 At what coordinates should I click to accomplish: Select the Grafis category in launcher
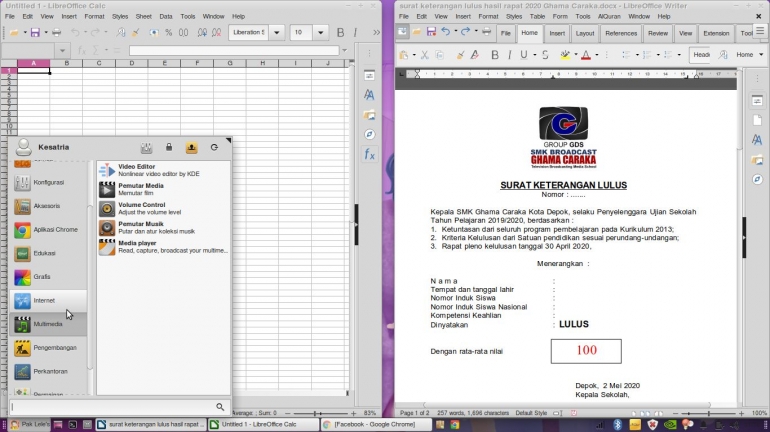pyautogui.click(x=48, y=277)
